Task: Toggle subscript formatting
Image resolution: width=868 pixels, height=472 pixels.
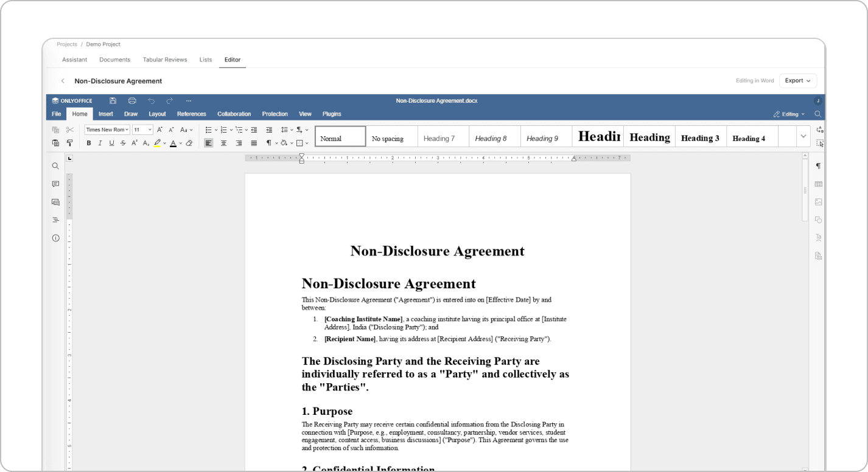Action: point(146,143)
